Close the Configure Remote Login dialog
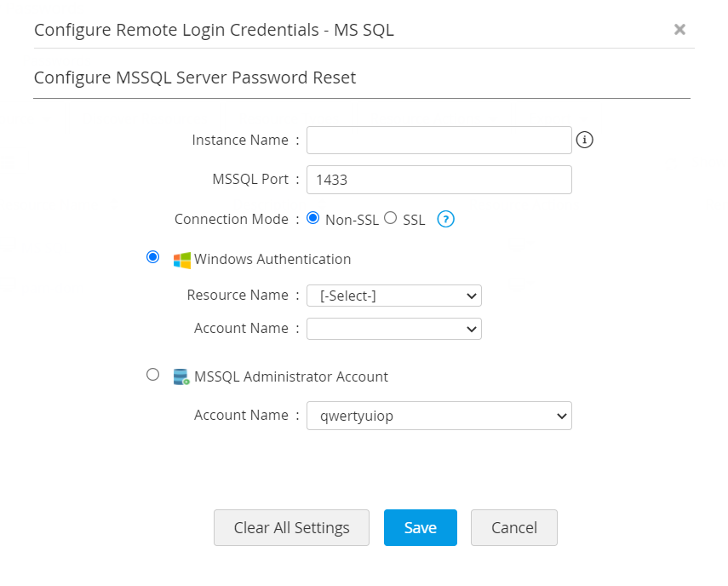Screen dimensions: 728x586 679,30
